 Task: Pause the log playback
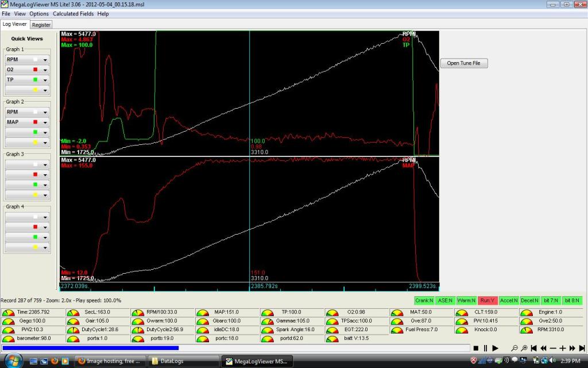[x=485, y=348]
